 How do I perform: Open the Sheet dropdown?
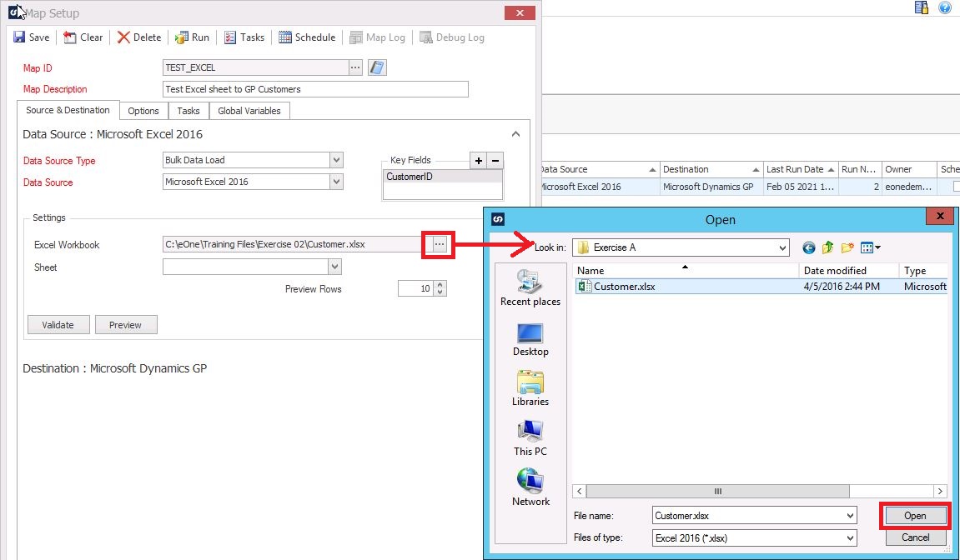point(334,267)
